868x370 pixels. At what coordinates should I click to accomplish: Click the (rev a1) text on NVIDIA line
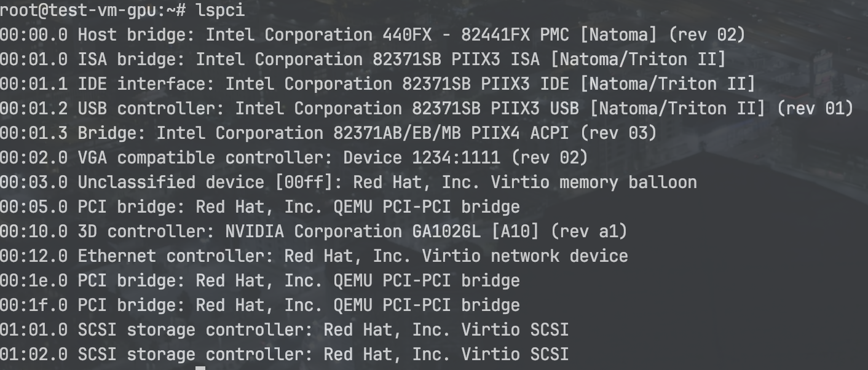589,231
